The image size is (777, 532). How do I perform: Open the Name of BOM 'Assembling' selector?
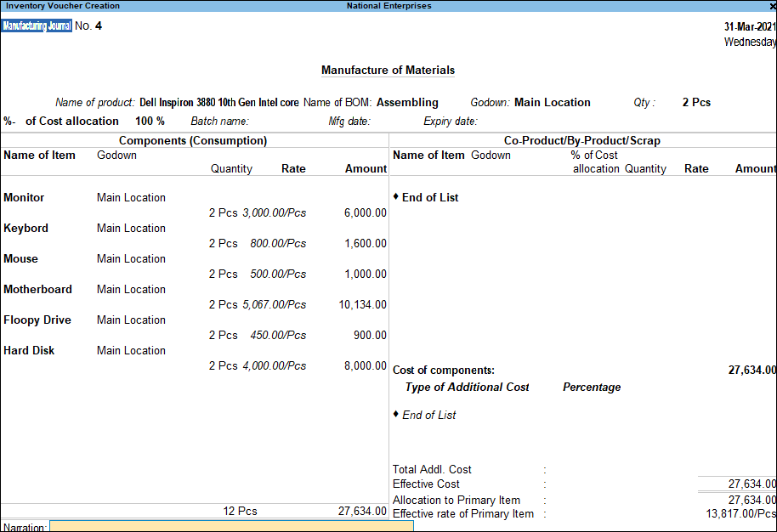click(407, 102)
